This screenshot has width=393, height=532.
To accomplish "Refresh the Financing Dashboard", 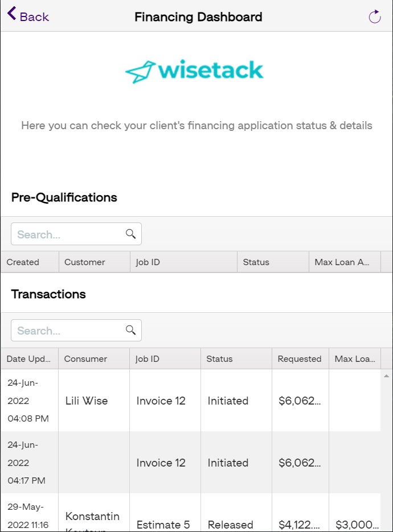I will (x=375, y=17).
